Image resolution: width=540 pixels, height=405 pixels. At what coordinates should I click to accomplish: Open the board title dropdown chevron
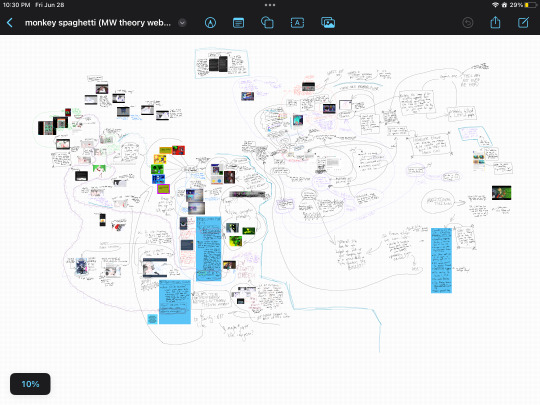point(182,23)
